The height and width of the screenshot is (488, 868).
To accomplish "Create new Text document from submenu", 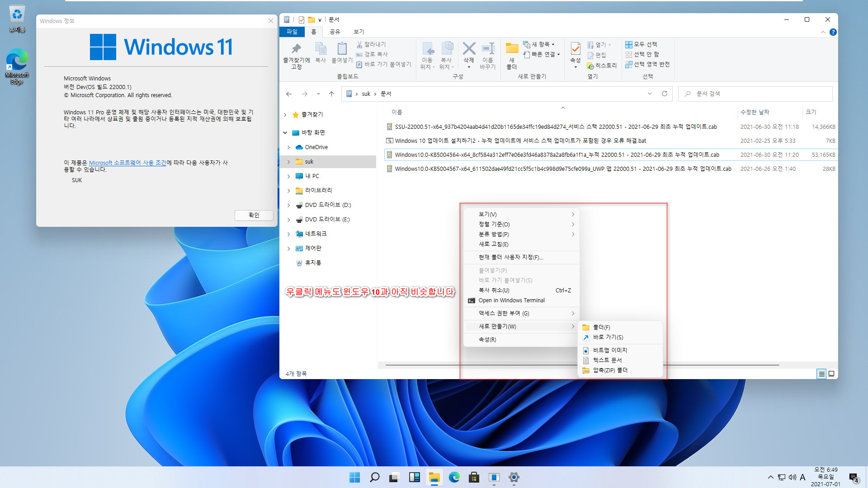I will pyautogui.click(x=621, y=360).
